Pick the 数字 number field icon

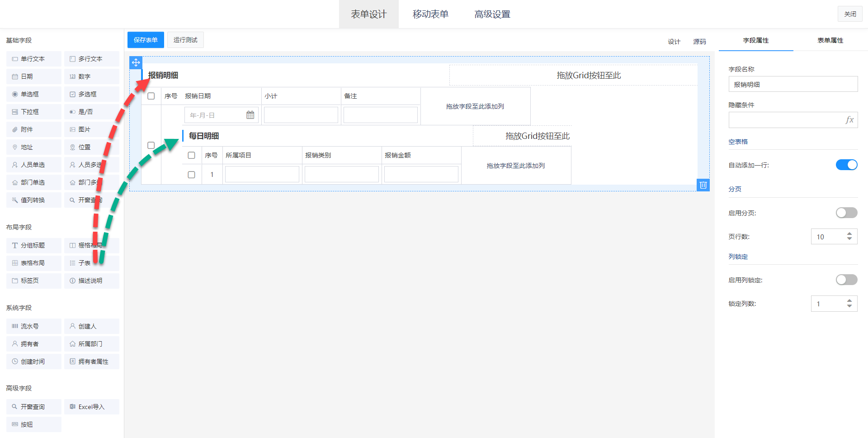click(x=72, y=76)
